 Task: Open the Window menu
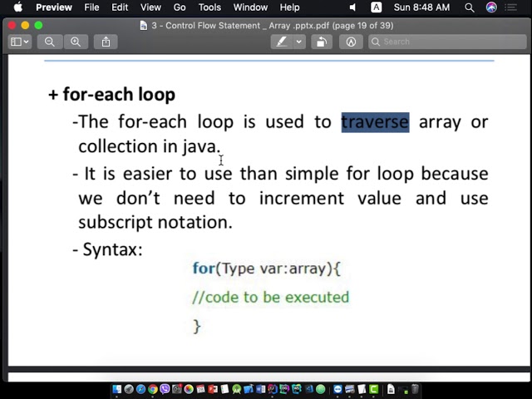pyautogui.click(x=250, y=7)
